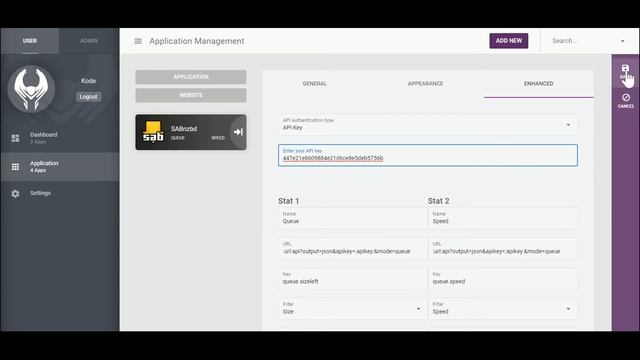Switch to the ADMIN tab
Image resolution: width=640 pixels, height=360 pixels.
pos(89,41)
